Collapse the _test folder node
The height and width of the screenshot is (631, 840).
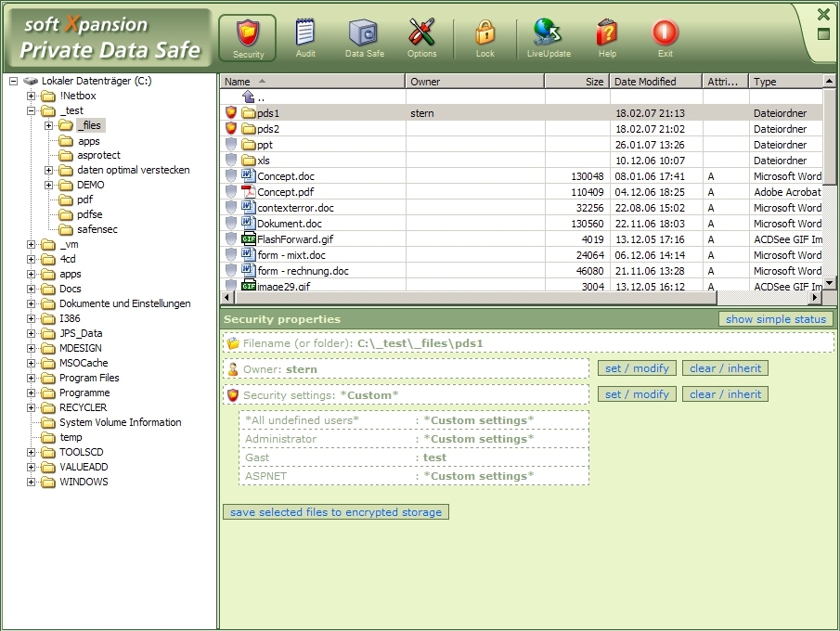click(32, 110)
